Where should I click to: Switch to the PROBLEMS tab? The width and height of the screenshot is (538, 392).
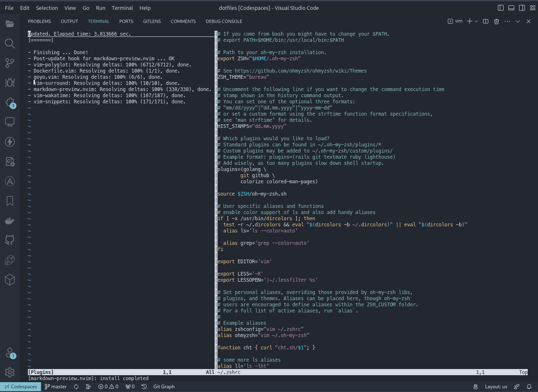(x=39, y=21)
